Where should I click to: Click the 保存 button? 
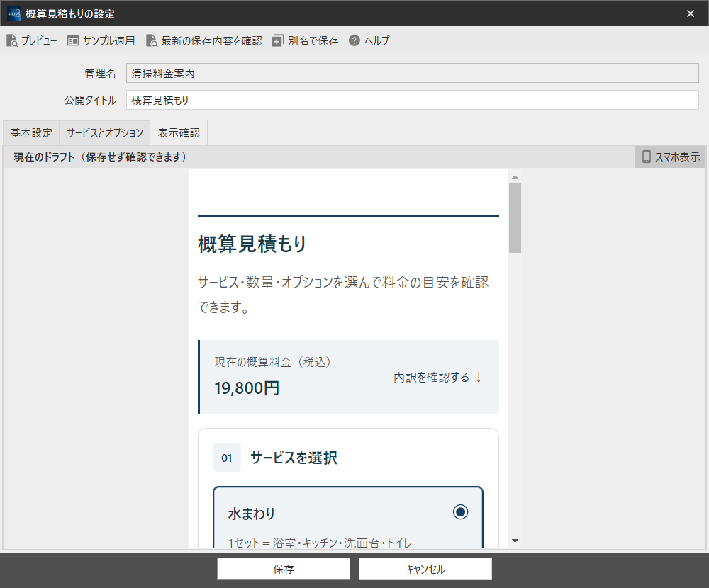pyautogui.click(x=284, y=569)
